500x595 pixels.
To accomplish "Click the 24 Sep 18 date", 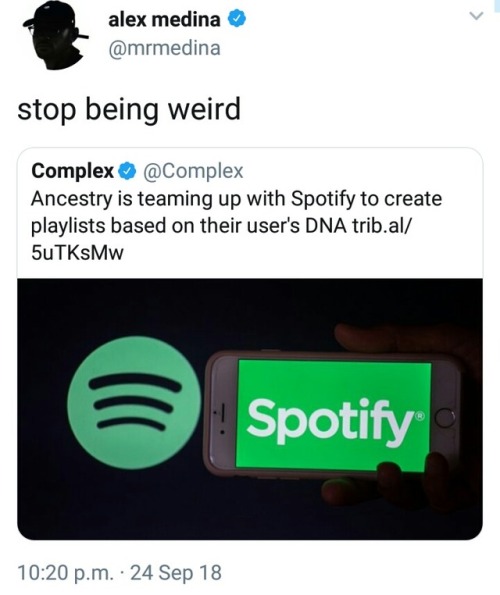I will 176,573.
